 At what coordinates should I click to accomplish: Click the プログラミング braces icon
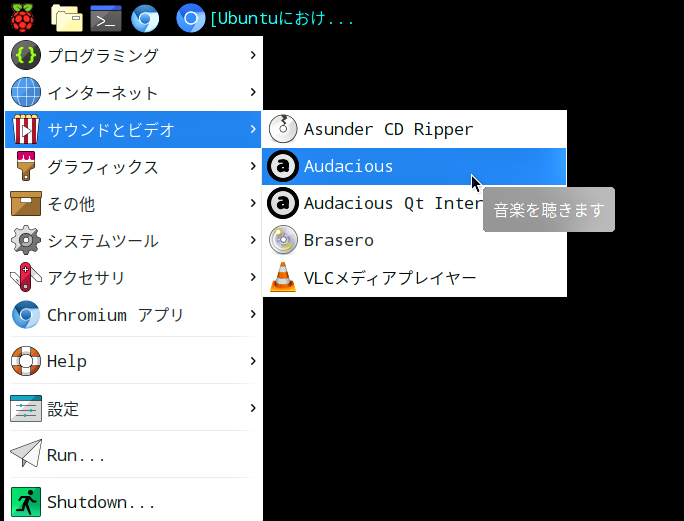coord(26,55)
